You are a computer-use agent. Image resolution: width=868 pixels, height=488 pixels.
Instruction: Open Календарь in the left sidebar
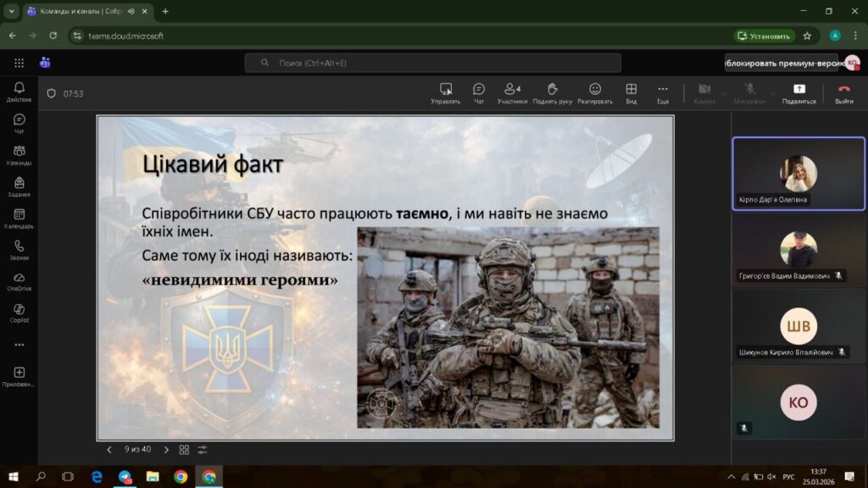point(19,219)
